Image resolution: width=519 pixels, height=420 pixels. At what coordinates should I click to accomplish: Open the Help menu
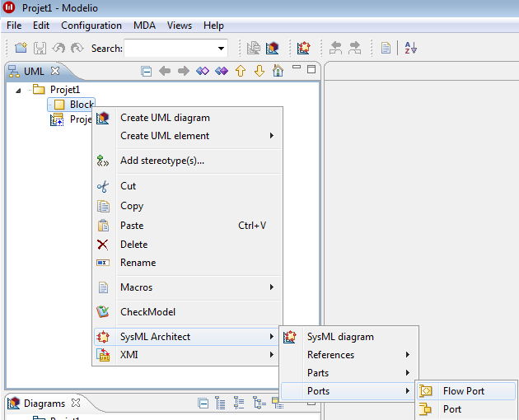point(213,26)
